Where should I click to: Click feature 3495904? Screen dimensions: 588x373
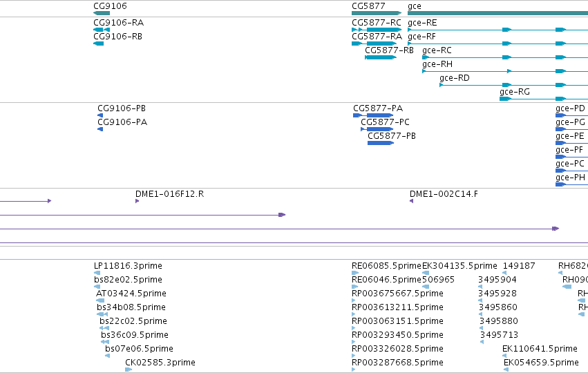click(480, 287)
